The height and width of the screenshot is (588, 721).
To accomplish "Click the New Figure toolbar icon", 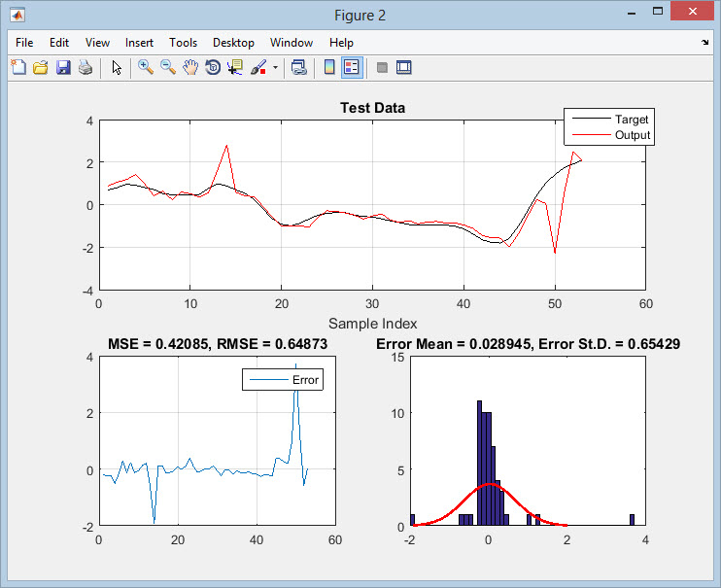I will point(18,68).
